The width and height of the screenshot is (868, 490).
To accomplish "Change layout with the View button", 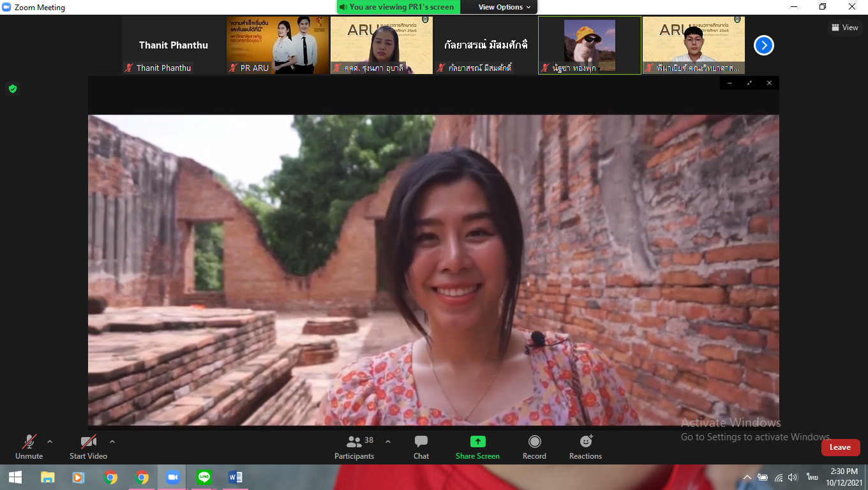I will [845, 27].
